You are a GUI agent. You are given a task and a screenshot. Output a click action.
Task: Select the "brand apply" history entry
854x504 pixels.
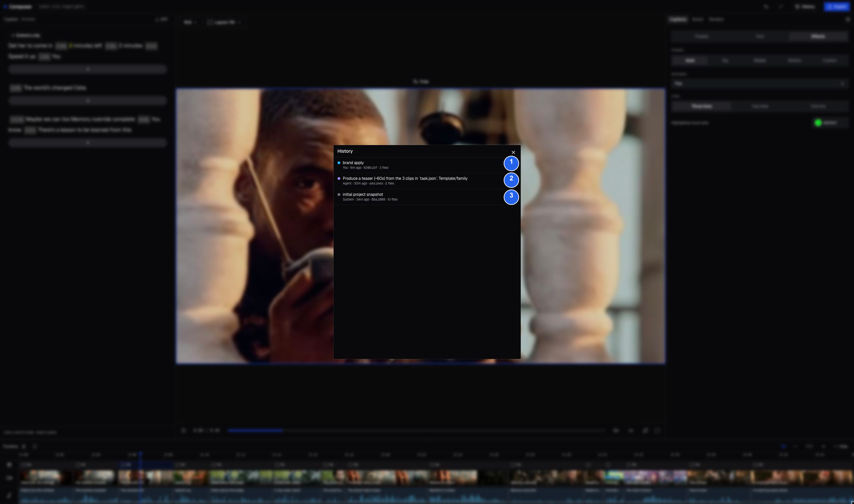click(427, 165)
